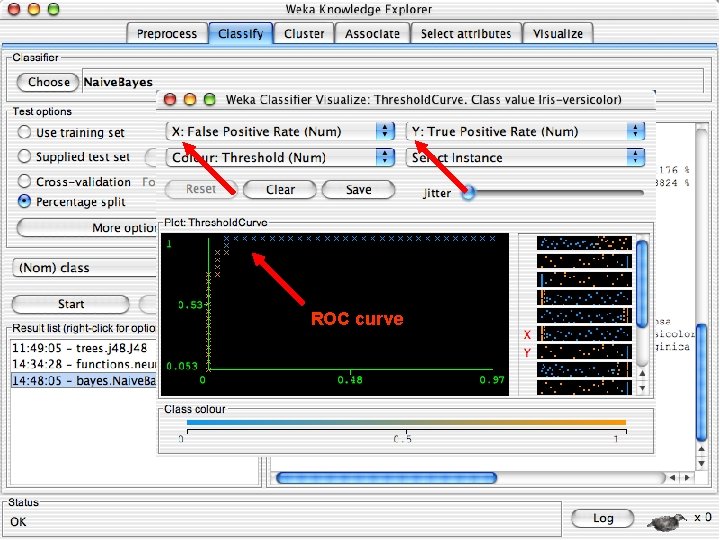Viewport: 720px width, 540px height.
Task: Click the Choose classifier button
Action: (48, 82)
